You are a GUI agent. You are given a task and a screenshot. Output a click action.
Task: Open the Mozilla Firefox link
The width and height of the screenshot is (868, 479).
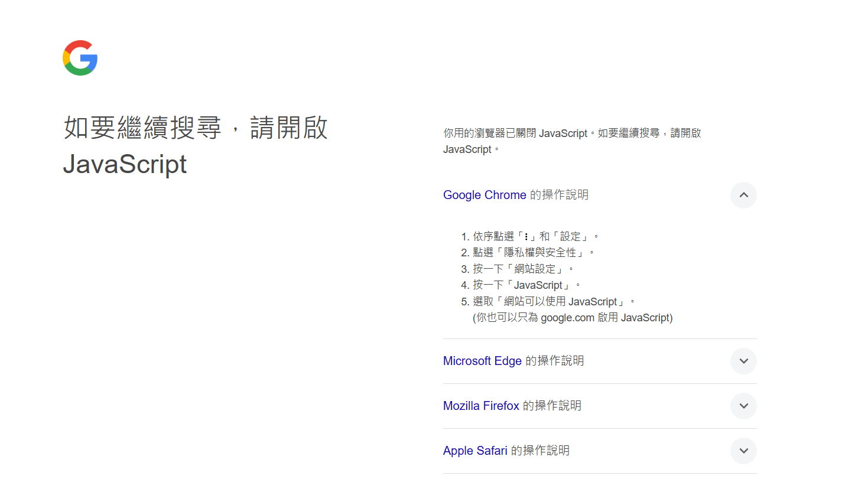click(480, 406)
